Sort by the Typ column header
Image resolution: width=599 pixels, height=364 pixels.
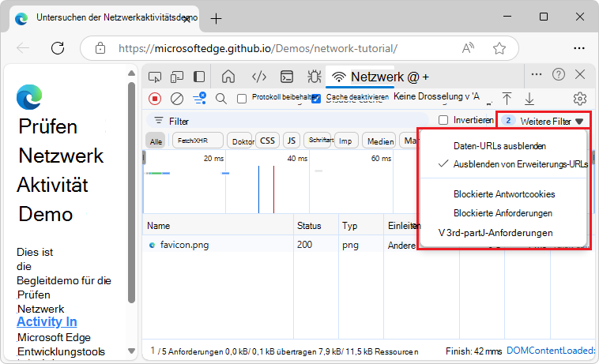pos(361,226)
